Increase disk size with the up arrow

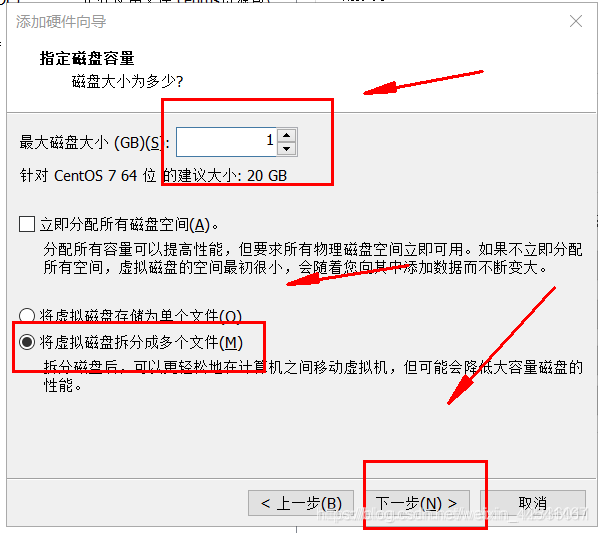[x=287, y=135]
